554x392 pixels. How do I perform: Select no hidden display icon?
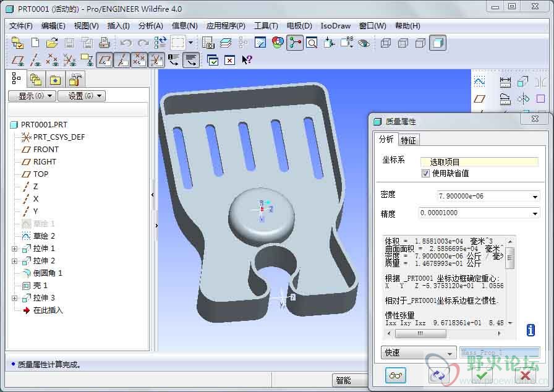click(x=420, y=43)
